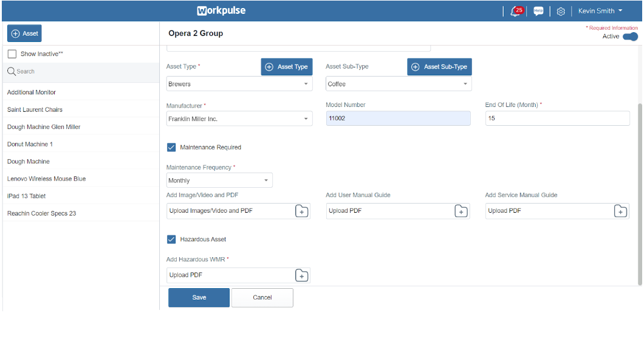Open the settings gear icon

click(561, 12)
